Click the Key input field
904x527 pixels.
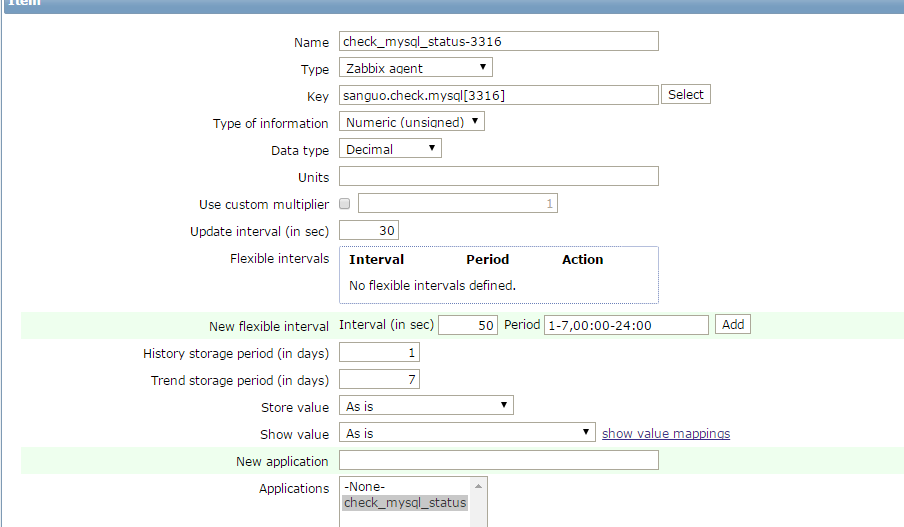point(499,95)
